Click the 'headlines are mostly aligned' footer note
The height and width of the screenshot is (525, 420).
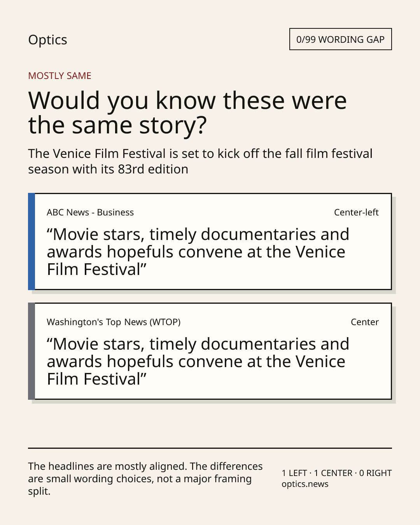[x=145, y=479]
